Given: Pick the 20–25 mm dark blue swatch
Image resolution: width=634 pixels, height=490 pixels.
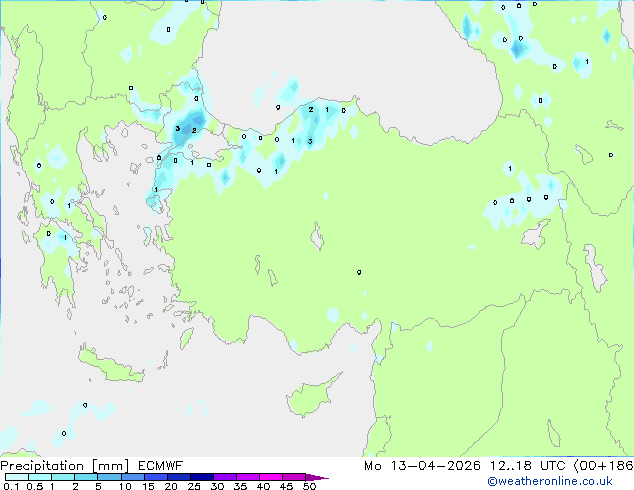Looking at the screenshot, I should coord(179,477).
